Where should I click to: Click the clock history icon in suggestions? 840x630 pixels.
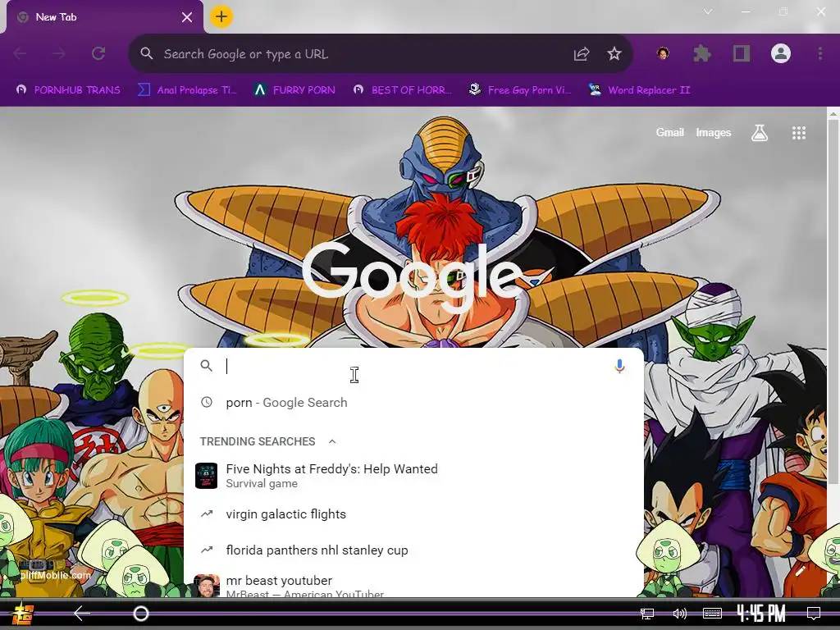206,402
